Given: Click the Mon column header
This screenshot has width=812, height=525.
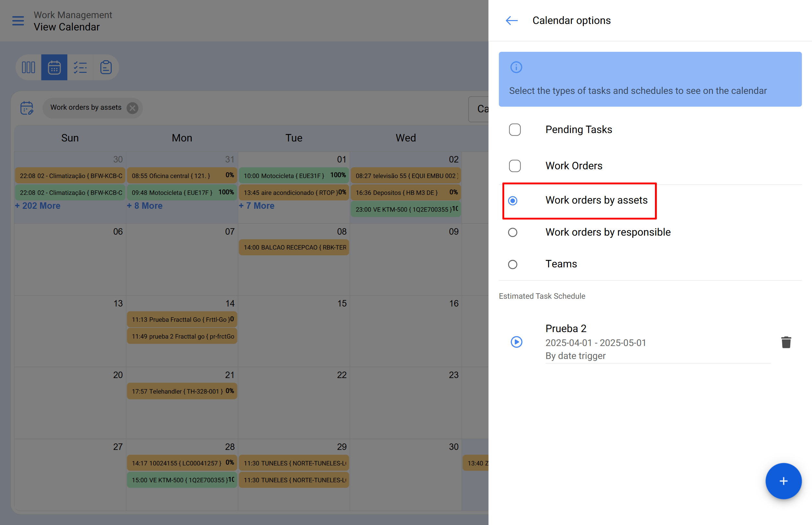Looking at the screenshot, I should [182, 138].
